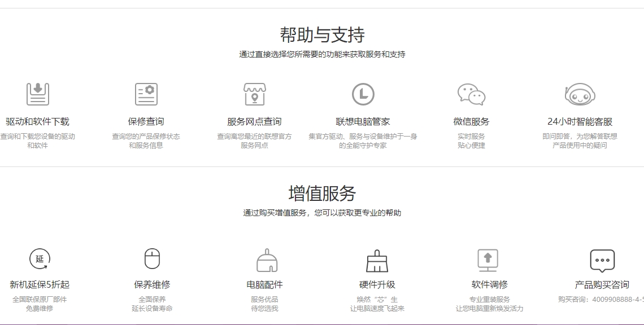Select the Lenovo PC Manager clock icon
The width and height of the screenshot is (644, 325).
point(363,94)
